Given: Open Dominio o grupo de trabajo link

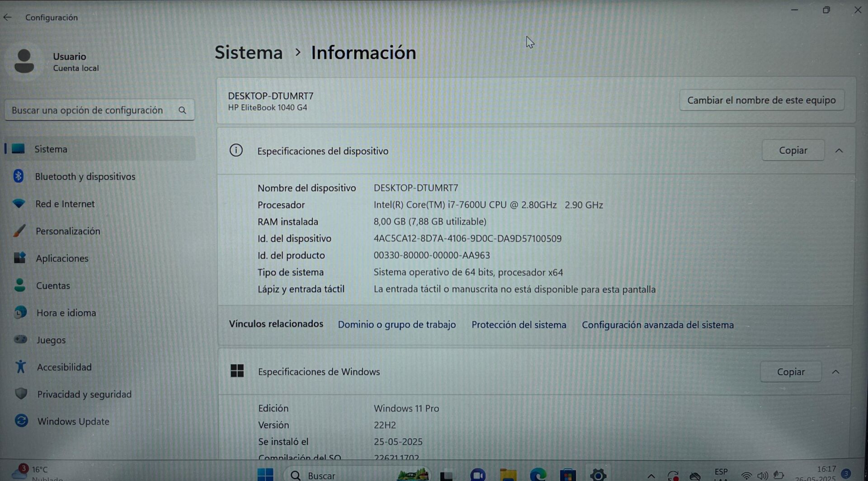Looking at the screenshot, I should tap(396, 324).
